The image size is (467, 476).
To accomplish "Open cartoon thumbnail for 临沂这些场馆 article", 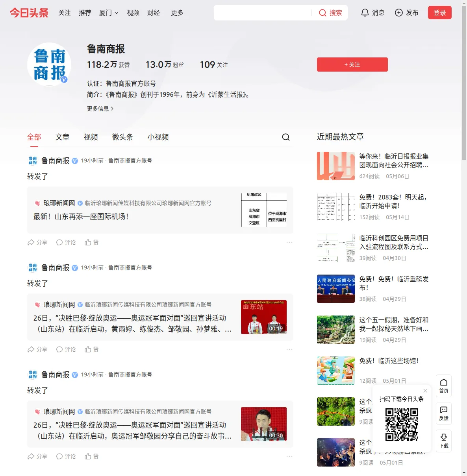I will (x=336, y=371).
